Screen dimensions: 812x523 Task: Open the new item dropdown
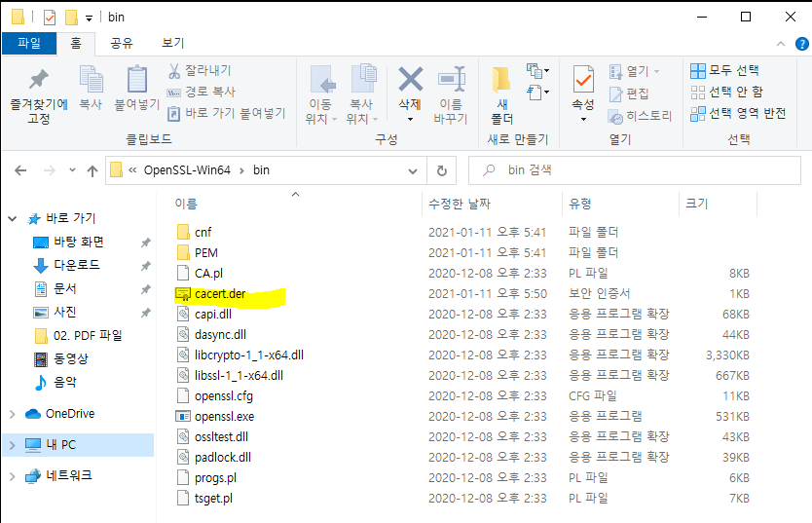coord(538,70)
